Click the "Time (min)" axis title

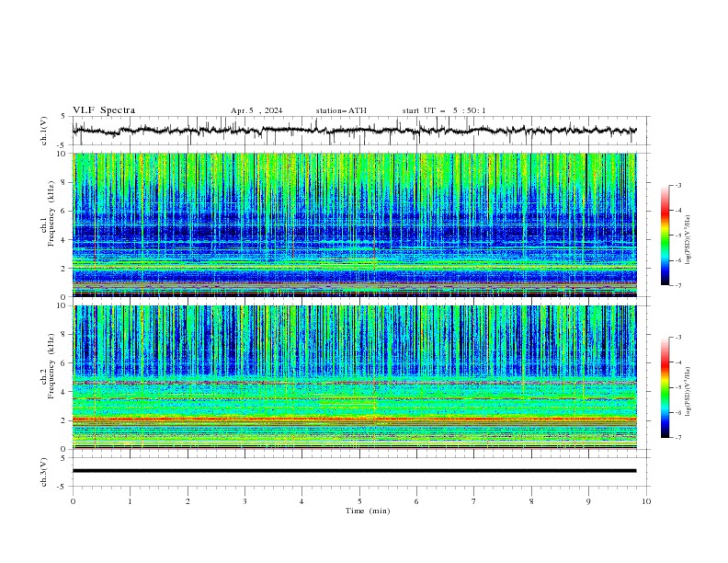(368, 511)
